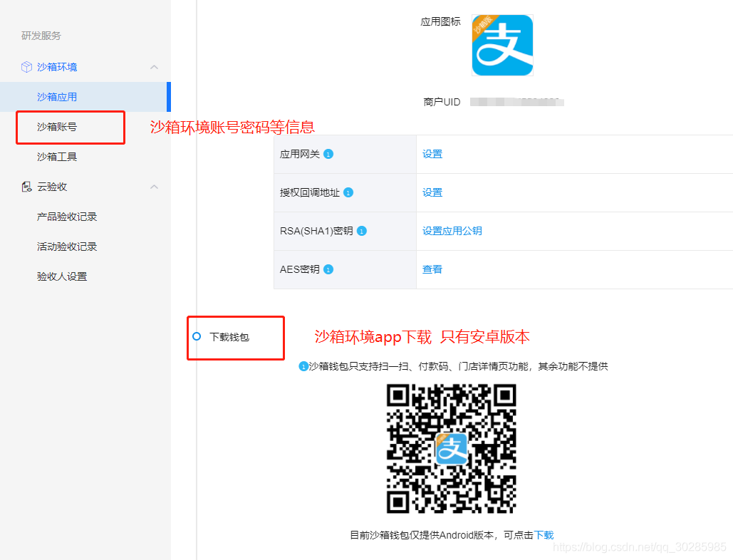Image resolution: width=733 pixels, height=560 pixels.
Task: Click the 下载 link below the QR code
Action: click(544, 535)
